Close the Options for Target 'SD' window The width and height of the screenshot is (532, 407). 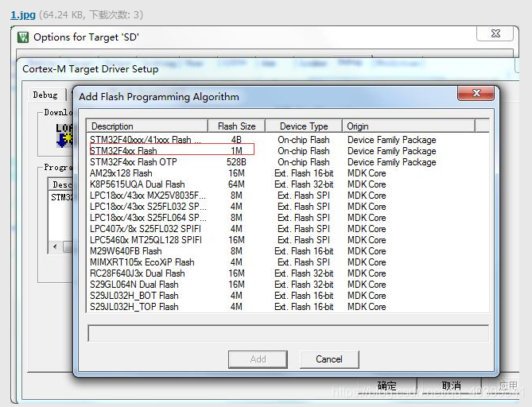tap(495, 33)
